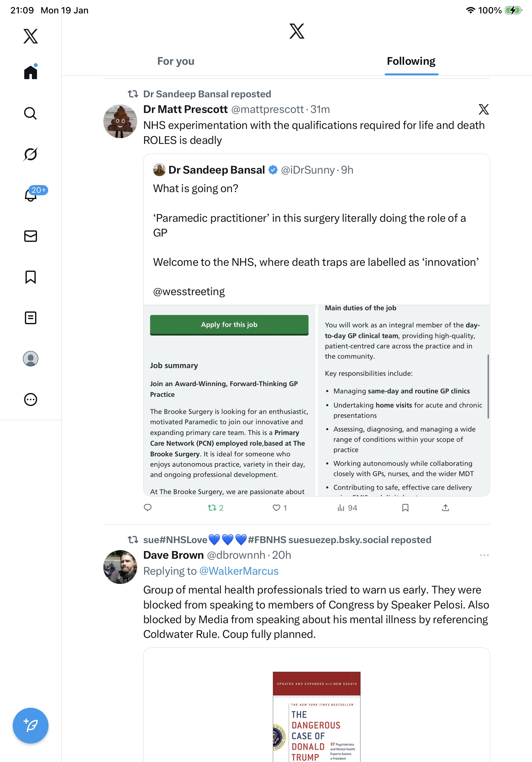Image resolution: width=532 pixels, height=762 pixels.
Task: Switch to the For you tab
Action: [175, 61]
